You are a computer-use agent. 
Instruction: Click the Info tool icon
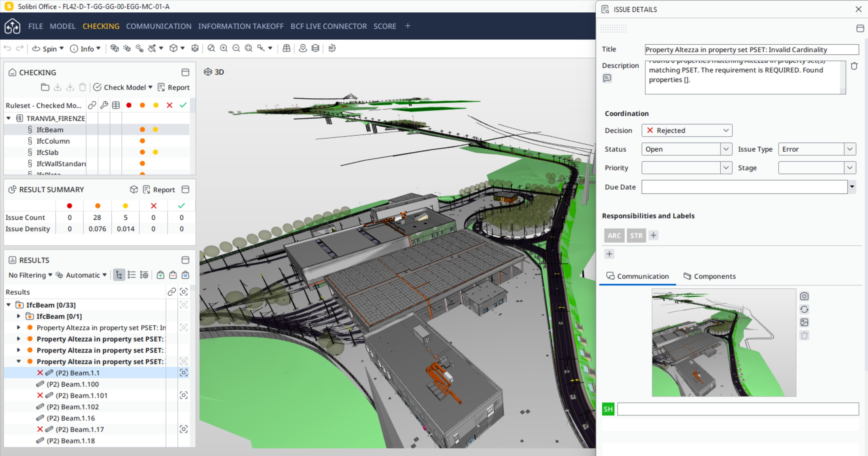(x=74, y=49)
